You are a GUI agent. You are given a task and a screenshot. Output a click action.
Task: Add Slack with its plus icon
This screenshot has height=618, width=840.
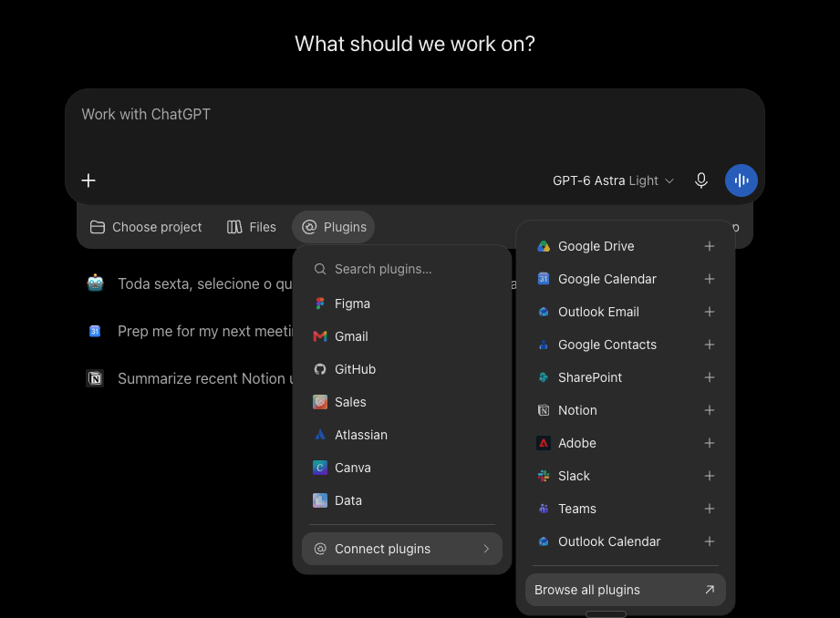pyautogui.click(x=710, y=476)
